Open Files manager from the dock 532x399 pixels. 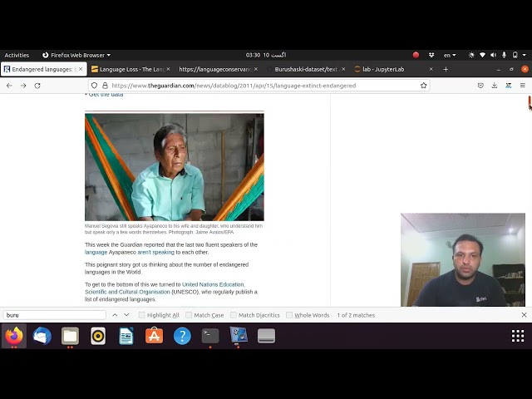click(x=70, y=336)
